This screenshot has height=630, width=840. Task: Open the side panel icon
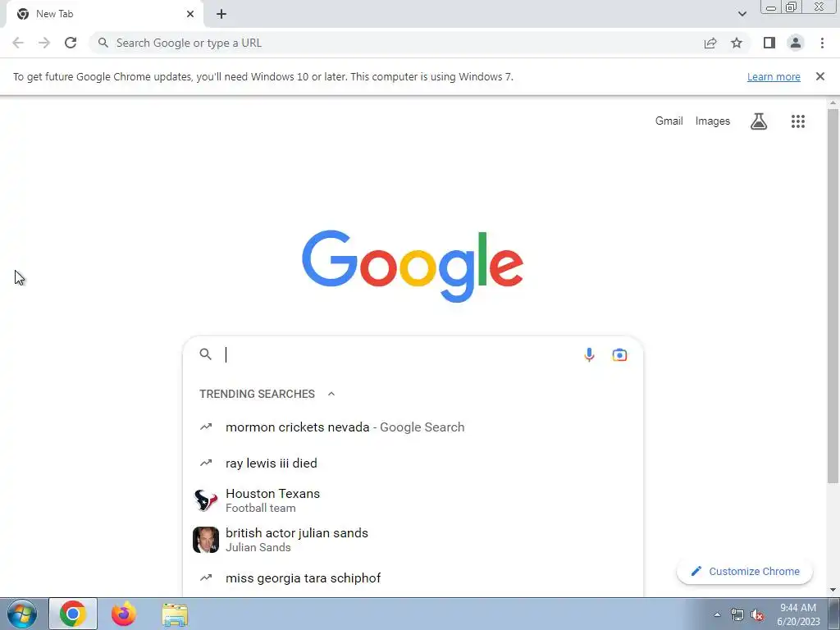coord(769,43)
